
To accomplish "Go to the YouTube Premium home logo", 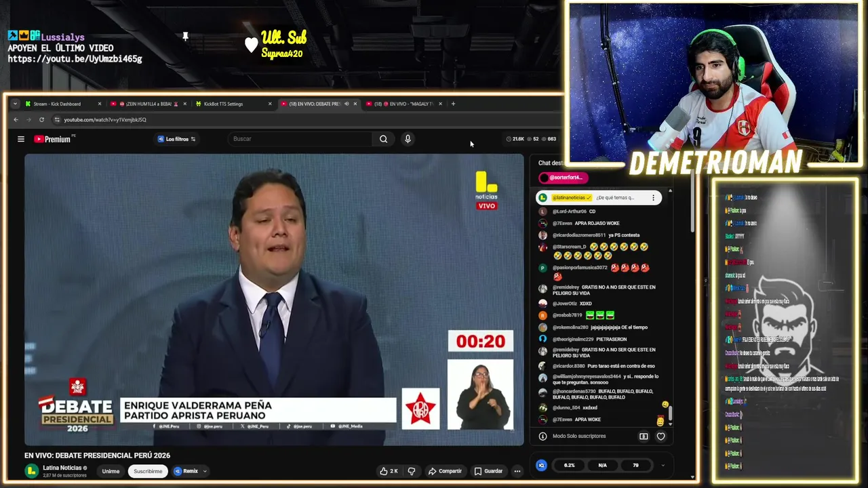I will [x=54, y=139].
